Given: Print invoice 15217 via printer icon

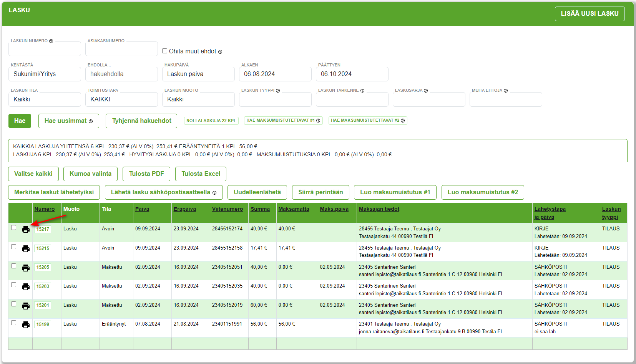Looking at the screenshot, I should pyautogui.click(x=26, y=230).
